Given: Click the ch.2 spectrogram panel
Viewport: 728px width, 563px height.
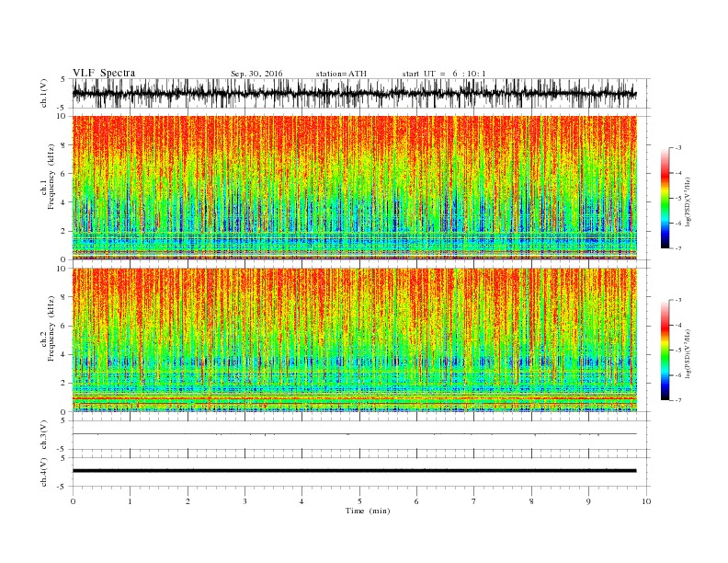Looking at the screenshot, I should click(355, 340).
